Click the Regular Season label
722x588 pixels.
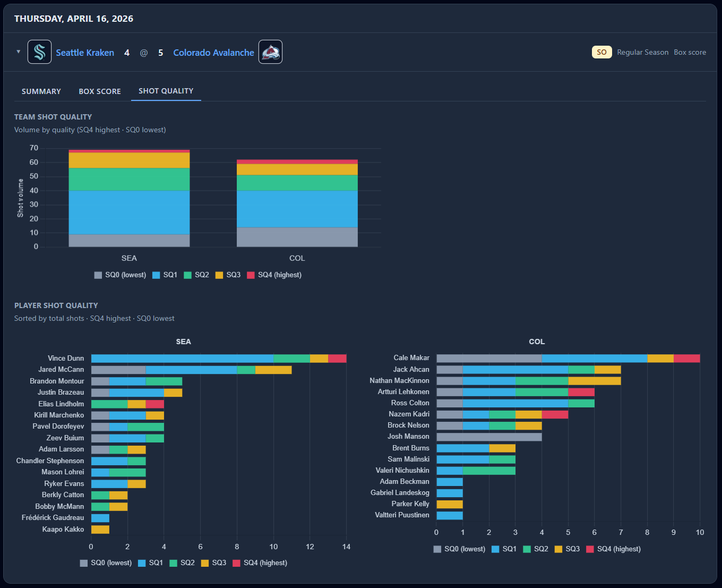coord(642,52)
